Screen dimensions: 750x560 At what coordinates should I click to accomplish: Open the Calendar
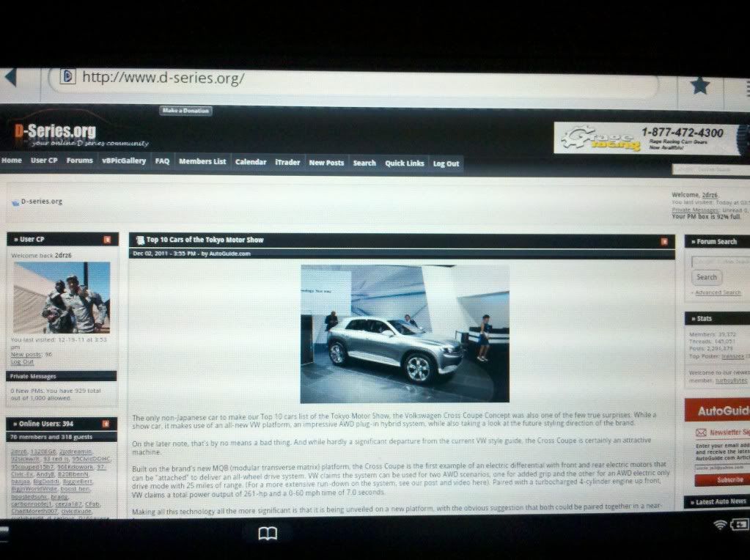(251, 162)
